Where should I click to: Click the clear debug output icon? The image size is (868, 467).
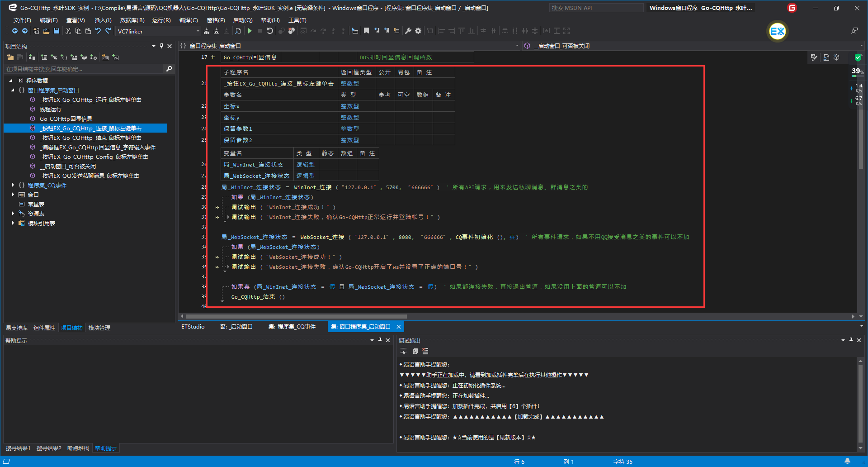425,351
